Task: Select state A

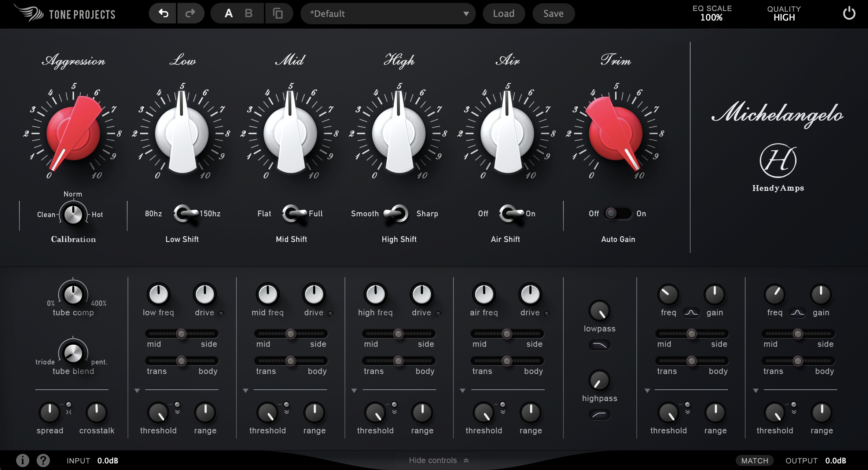Action: (229, 14)
